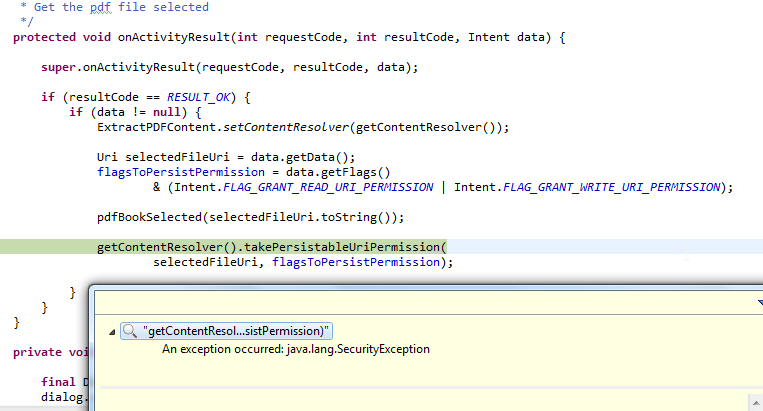Screen dimensions: 763x411
Task: Collapse the getContentResol expression tree node
Action: [112, 332]
